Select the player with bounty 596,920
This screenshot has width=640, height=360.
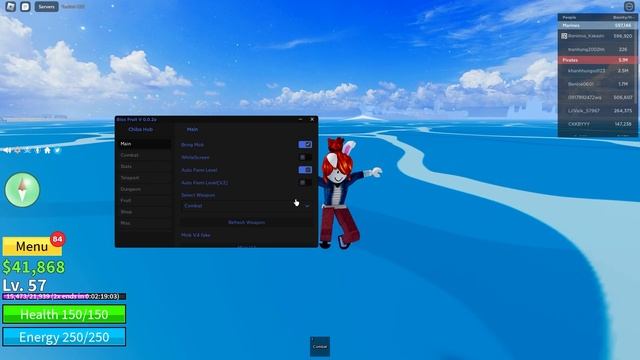pyautogui.click(x=597, y=36)
